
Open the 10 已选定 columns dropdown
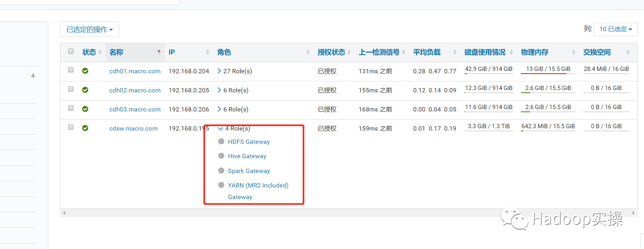click(616, 29)
